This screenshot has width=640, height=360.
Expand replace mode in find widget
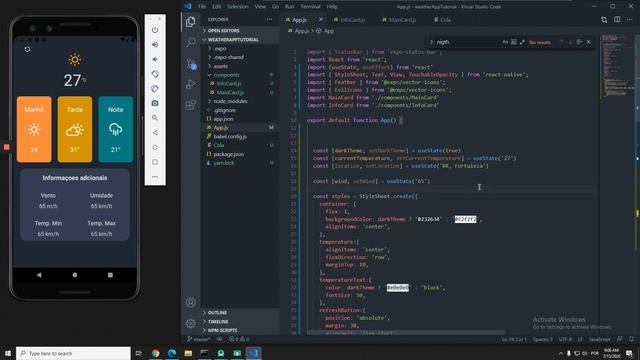coord(431,42)
